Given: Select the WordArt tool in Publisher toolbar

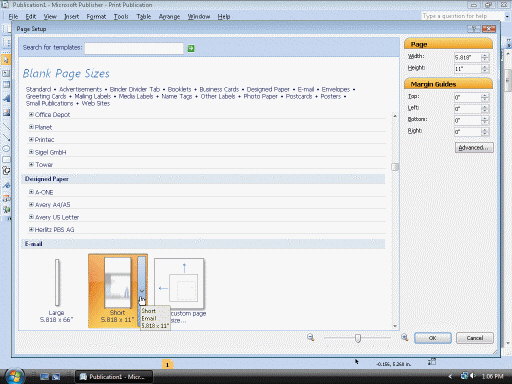Looking at the screenshot, I should pyautogui.click(x=6, y=98).
